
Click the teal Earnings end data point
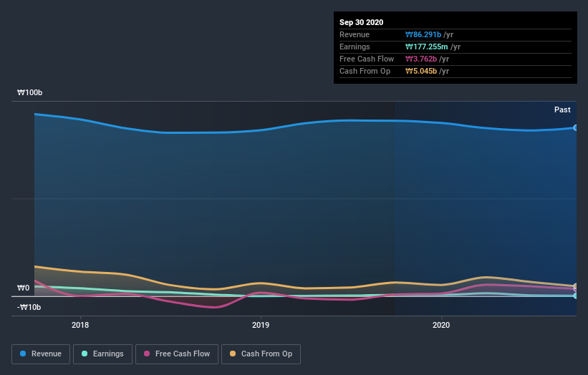(x=575, y=296)
